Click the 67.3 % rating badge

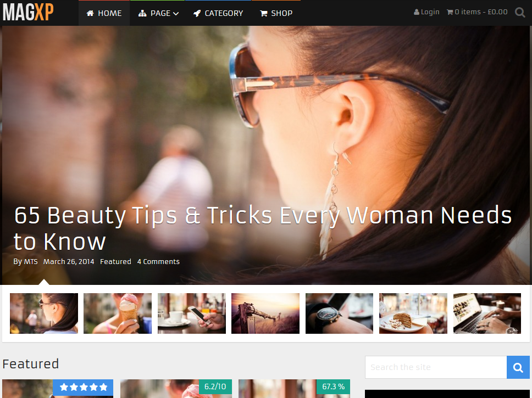[333, 387]
